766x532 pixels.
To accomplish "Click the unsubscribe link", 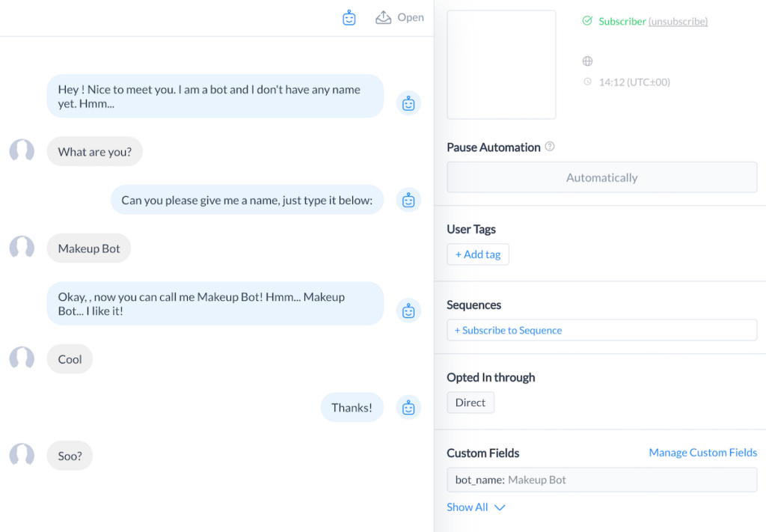I will [678, 21].
